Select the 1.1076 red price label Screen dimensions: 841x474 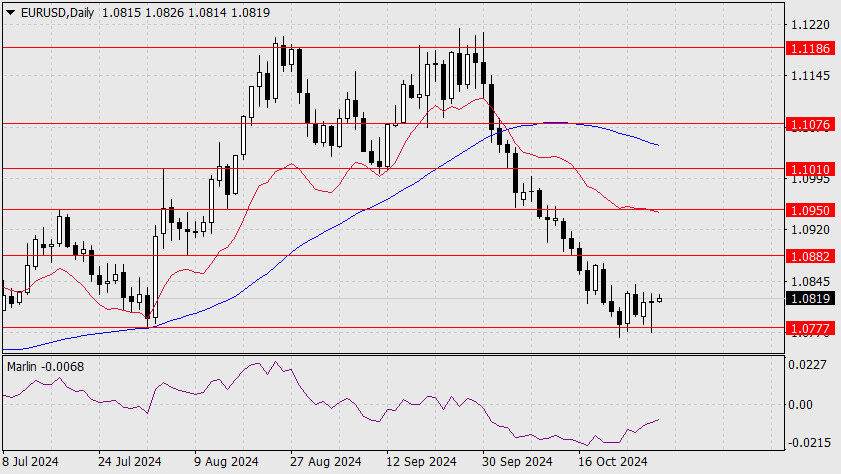click(810, 124)
